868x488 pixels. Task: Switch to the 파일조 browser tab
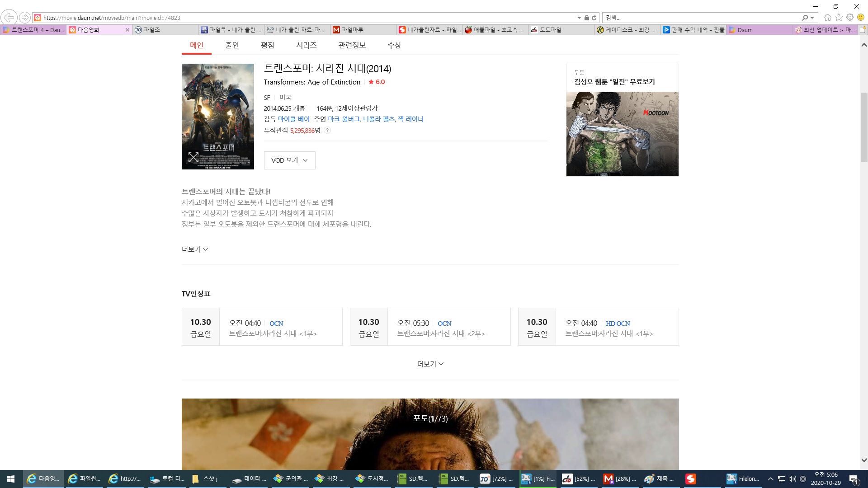pos(165,30)
